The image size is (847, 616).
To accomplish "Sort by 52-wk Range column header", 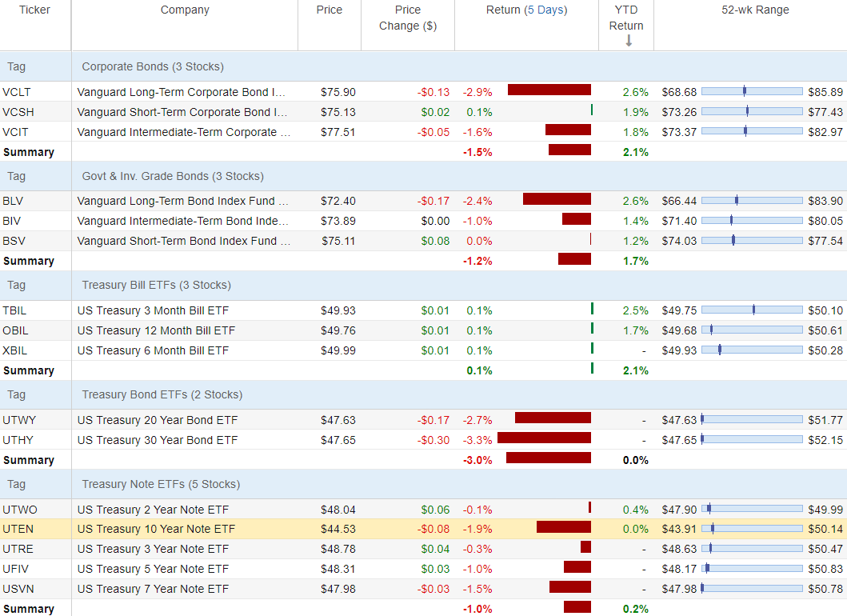I will tap(755, 10).
